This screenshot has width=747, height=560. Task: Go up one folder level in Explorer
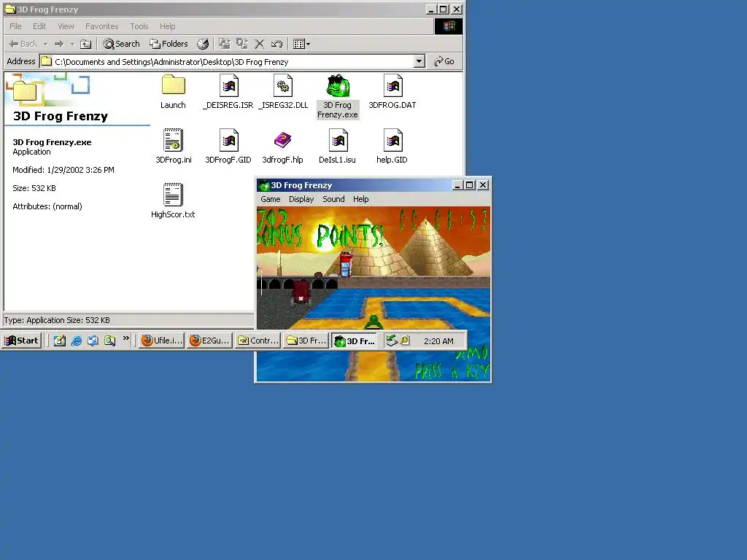coord(86,44)
